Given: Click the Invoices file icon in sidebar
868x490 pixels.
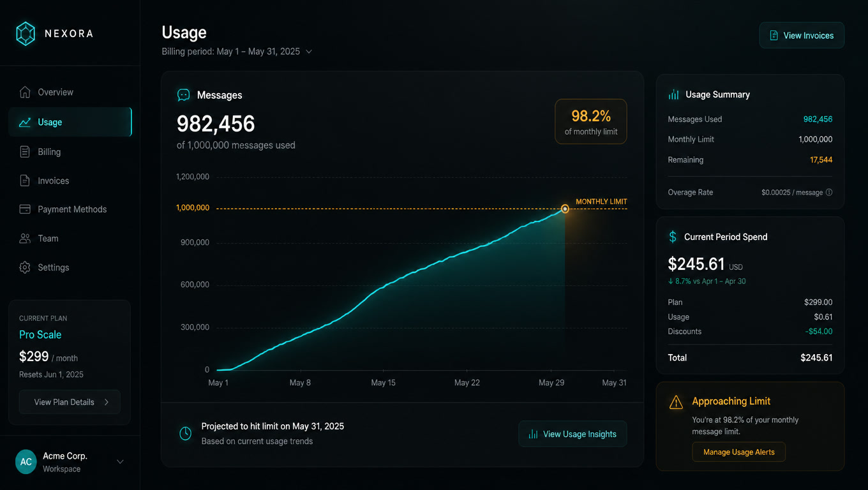Looking at the screenshot, I should [25, 181].
